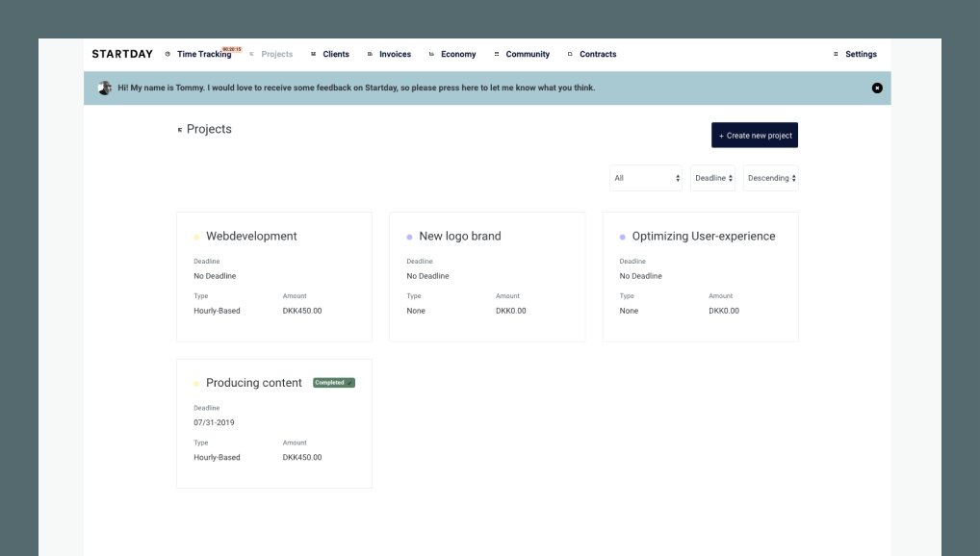Open the Descending order dropdown

771,178
